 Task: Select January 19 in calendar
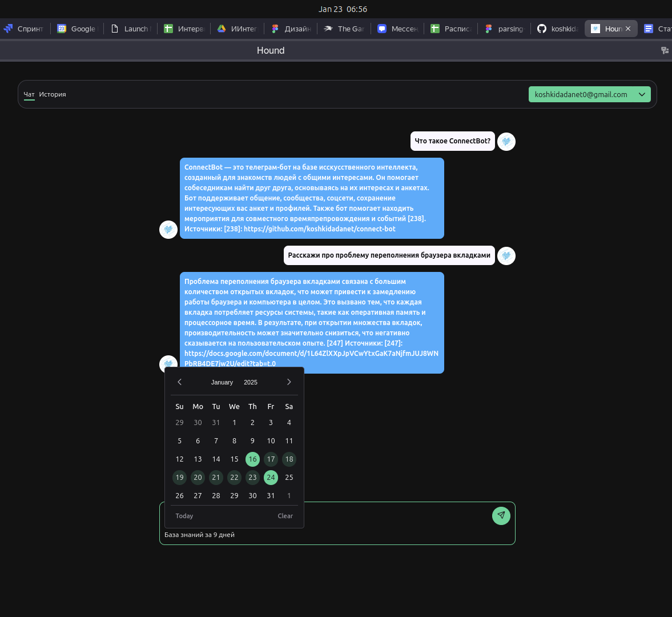point(180,477)
